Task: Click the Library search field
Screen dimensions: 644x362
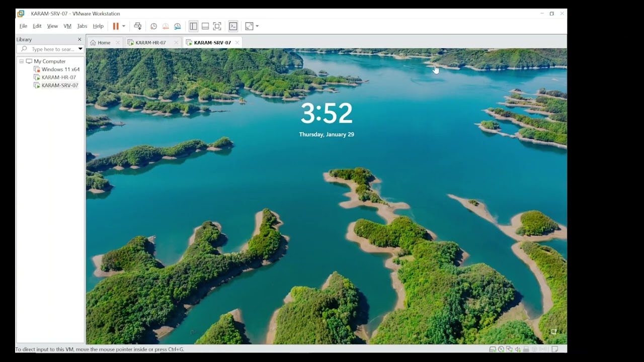Action: [x=50, y=49]
